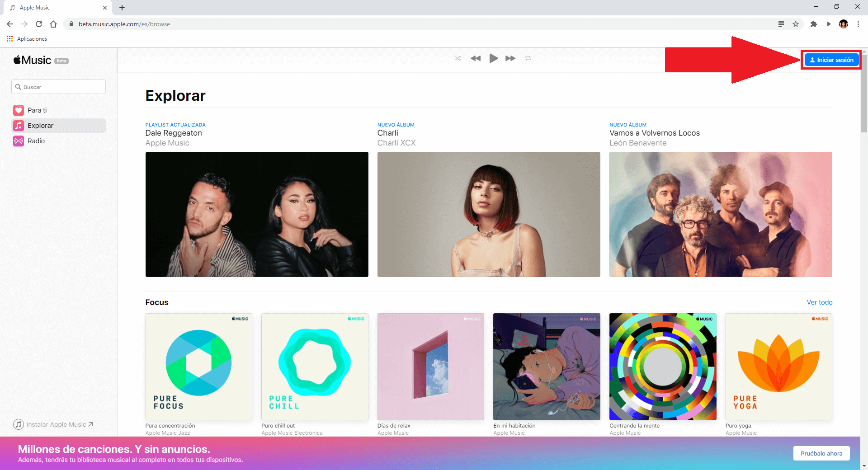Image resolution: width=868 pixels, height=470 pixels.
Task: Open the instalar Apple Music link
Action: (53, 424)
